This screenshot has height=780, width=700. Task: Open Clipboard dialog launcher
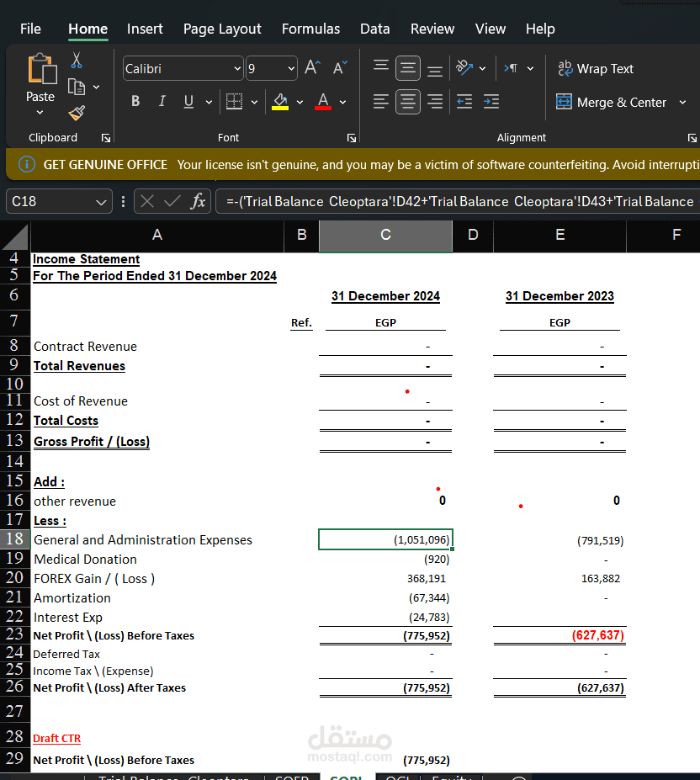tap(106, 138)
